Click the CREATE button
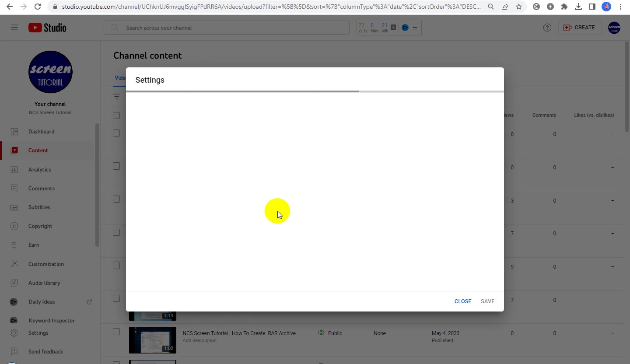Viewport: 630px width, 364px height. click(579, 28)
